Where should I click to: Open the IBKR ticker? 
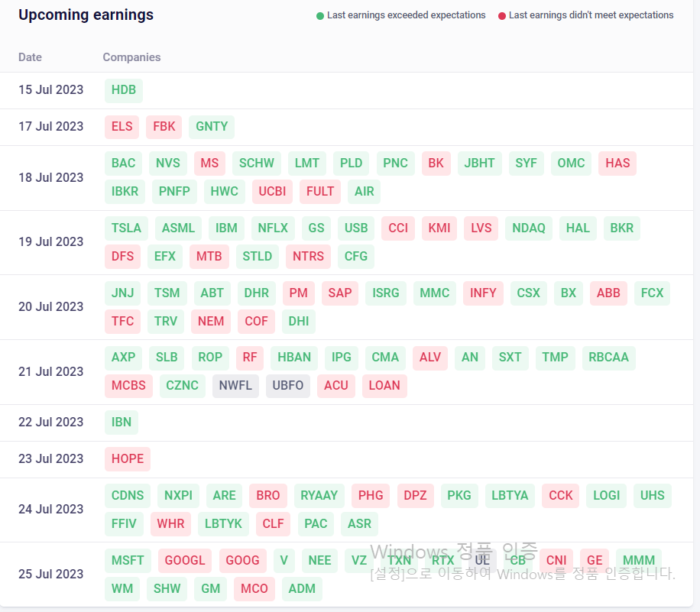pyautogui.click(x=125, y=192)
